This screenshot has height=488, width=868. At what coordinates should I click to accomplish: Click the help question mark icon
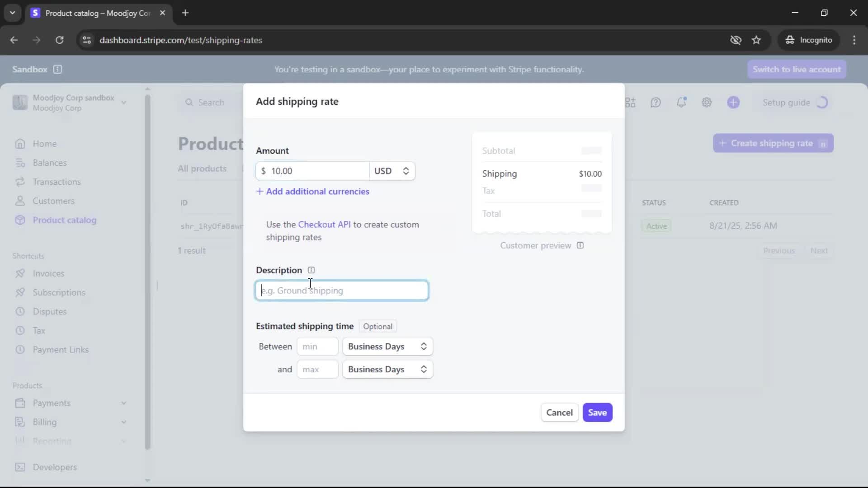[656, 103]
